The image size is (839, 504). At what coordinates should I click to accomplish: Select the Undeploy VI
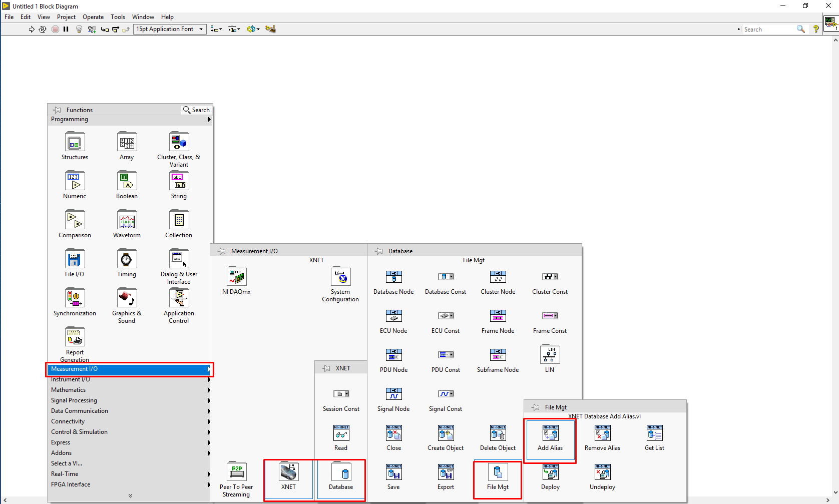(602, 472)
